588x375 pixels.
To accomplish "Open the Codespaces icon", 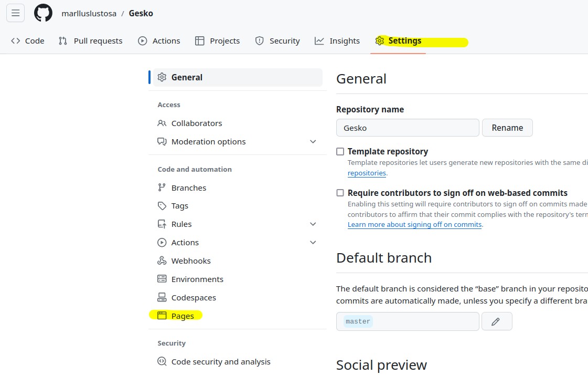I will click(x=161, y=297).
